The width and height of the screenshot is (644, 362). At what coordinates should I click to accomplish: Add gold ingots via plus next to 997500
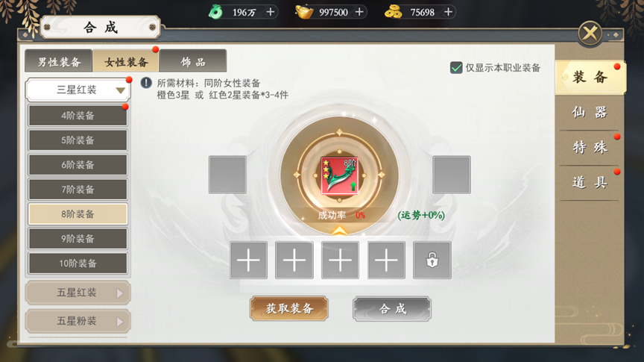click(359, 12)
